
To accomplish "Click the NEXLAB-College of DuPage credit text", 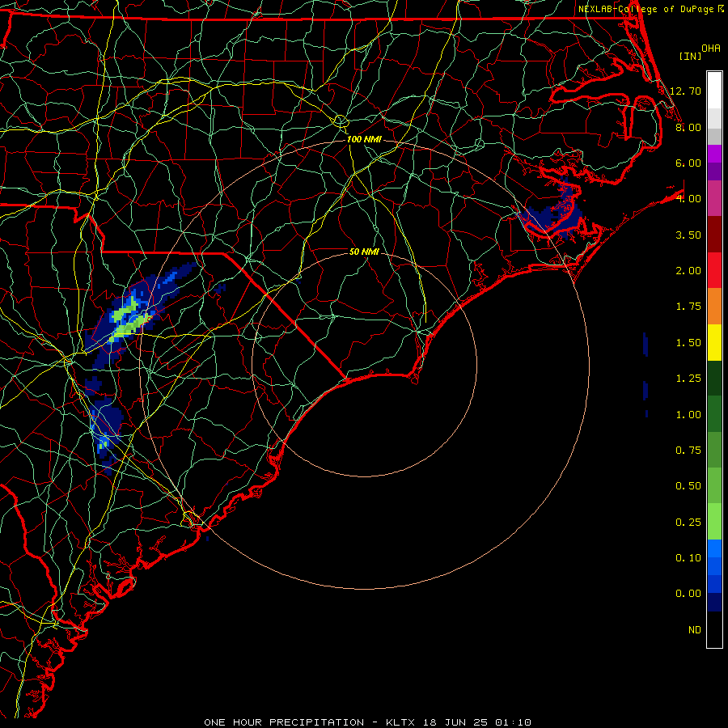I will point(647,9).
